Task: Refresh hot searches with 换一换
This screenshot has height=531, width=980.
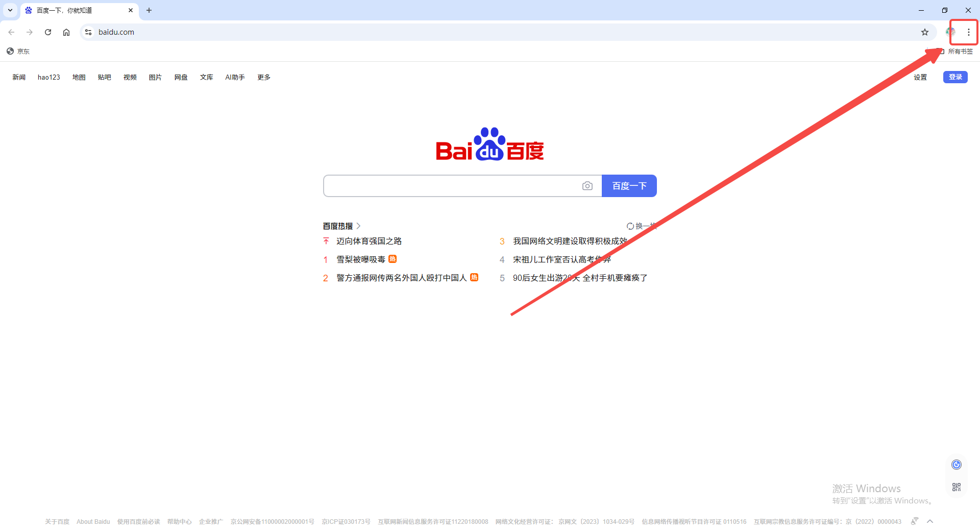Action: coord(642,226)
